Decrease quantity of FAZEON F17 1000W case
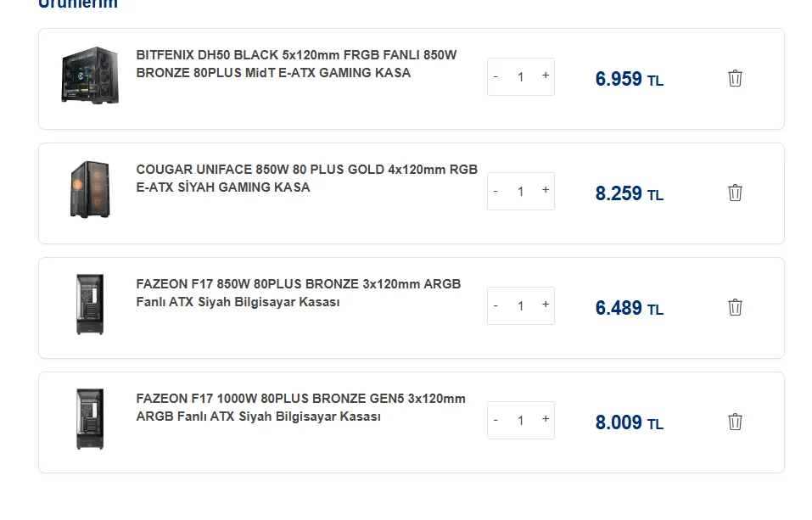The height and width of the screenshot is (520, 812). click(x=496, y=420)
